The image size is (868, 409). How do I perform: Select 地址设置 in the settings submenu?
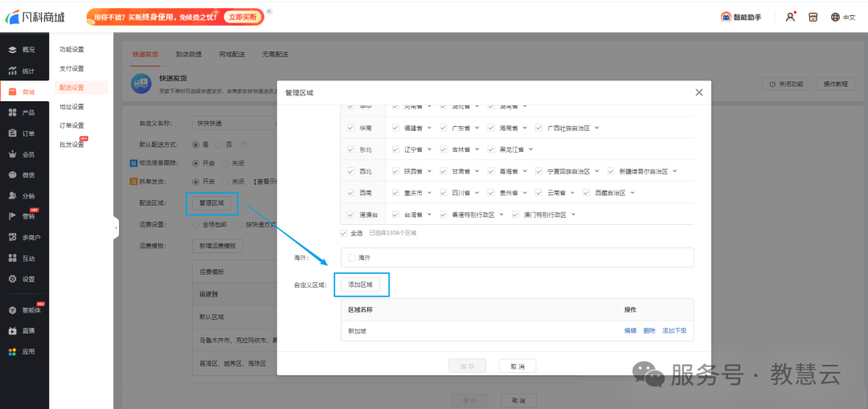point(72,106)
